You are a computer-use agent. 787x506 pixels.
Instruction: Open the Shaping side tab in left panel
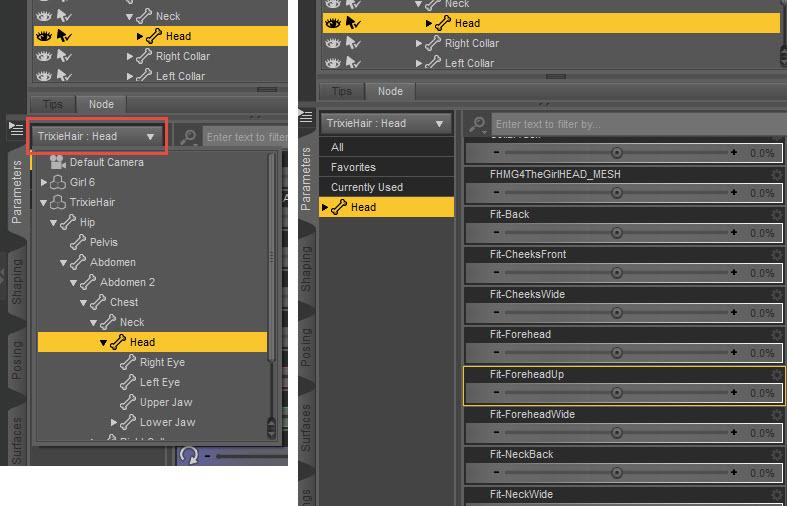click(17, 281)
